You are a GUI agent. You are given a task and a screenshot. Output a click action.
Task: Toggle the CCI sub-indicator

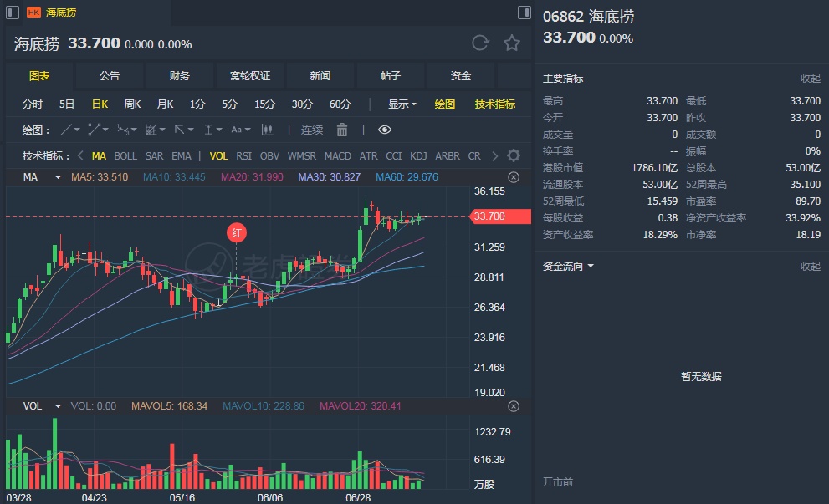[x=393, y=155]
